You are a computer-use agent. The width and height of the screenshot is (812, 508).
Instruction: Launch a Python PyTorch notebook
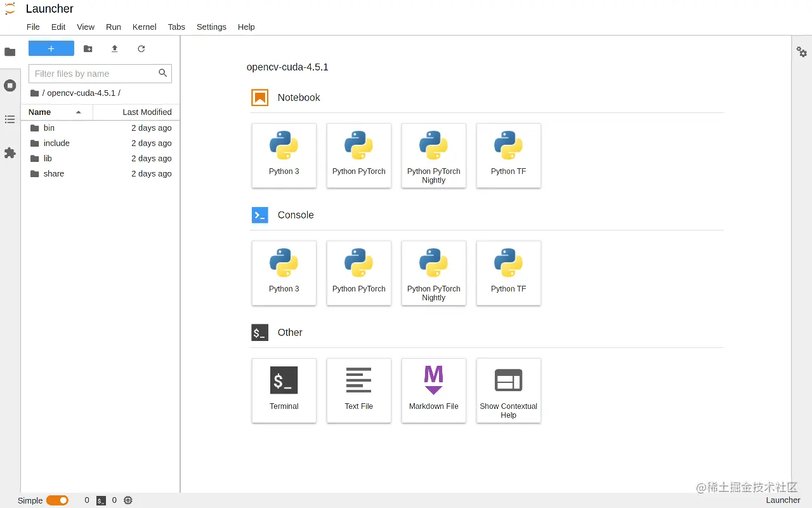point(359,156)
